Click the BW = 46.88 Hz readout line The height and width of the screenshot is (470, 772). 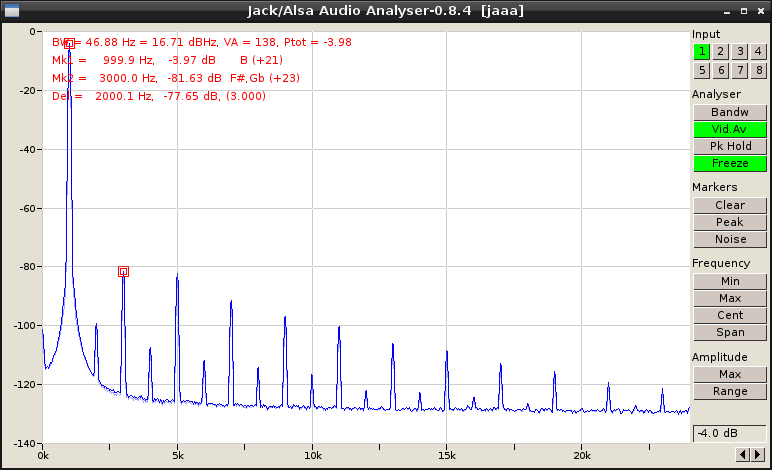pos(202,42)
